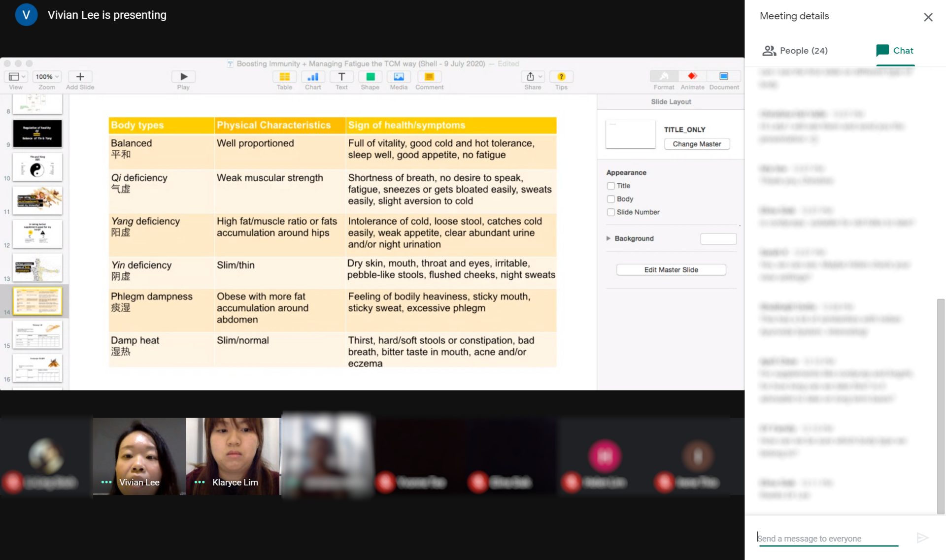This screenshot has height=560, width=946.
Task: Enable the Body checkbox in Appearance
Action: pyautogui.click(x=611, y=199)
